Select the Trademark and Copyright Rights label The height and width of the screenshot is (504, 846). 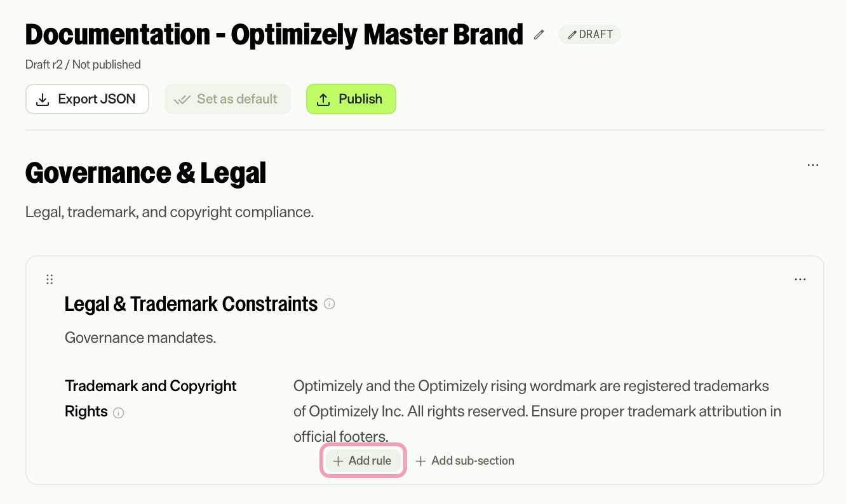[151, 399]
